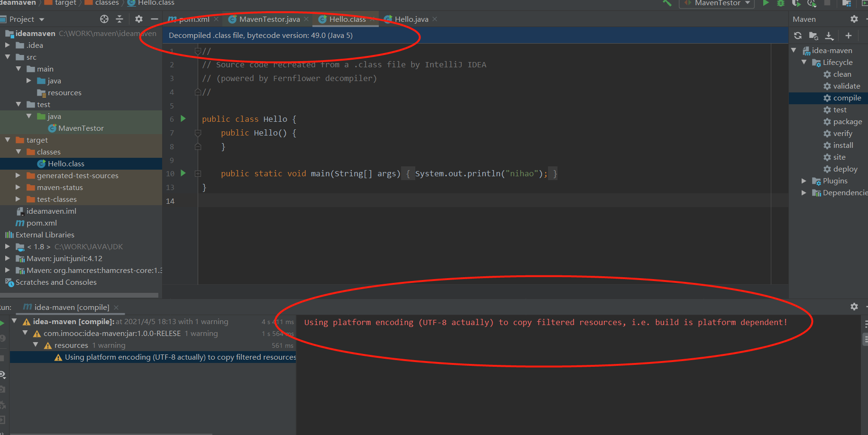
Task: Click run gutter arrow next to main method
Action: [x=183, y=173]
